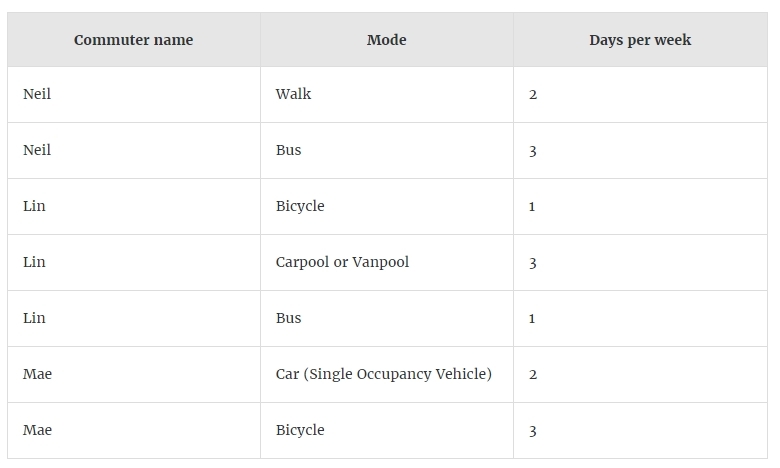Select the Walk mode cell
The width and height of the screenshot is (780, 468).
click(387, 94)
